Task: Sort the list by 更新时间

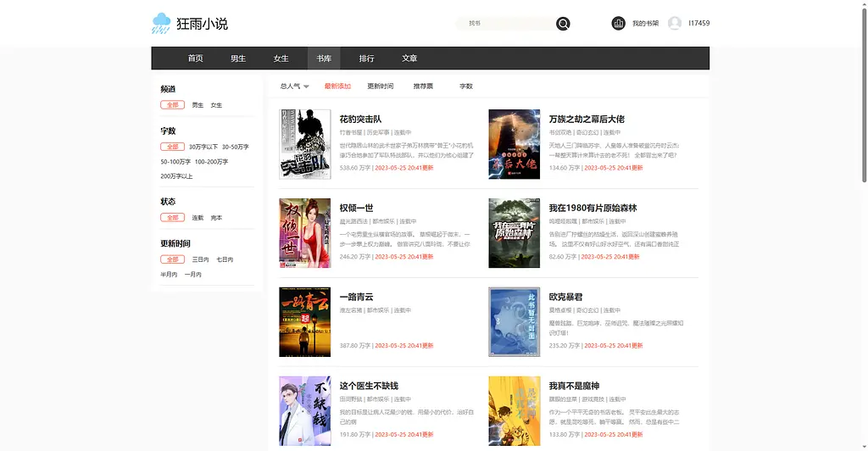Action: pos(380,86)
